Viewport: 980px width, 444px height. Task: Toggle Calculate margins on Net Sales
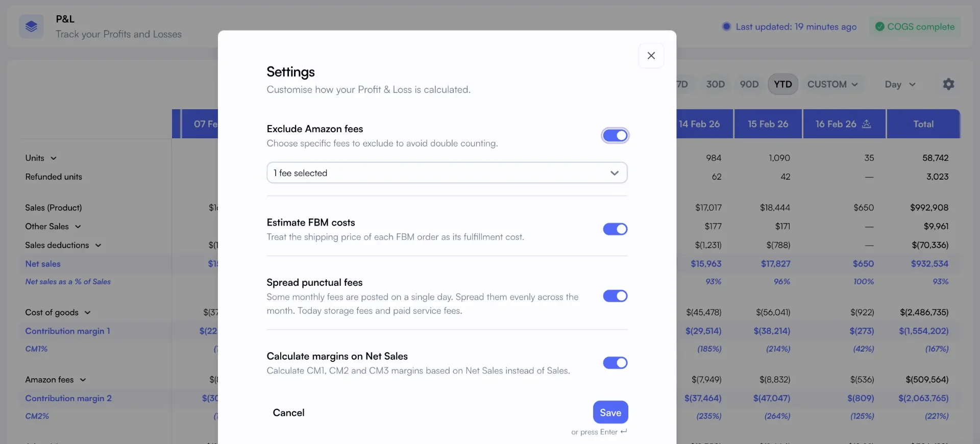coord(615,363)
